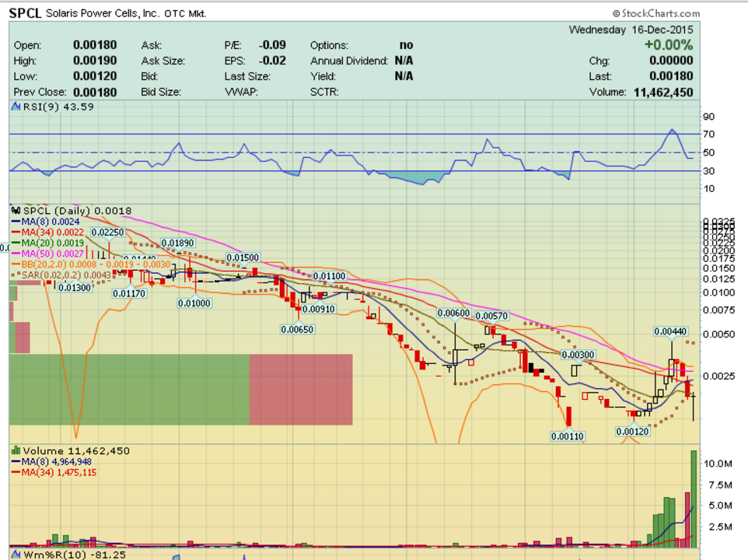Click the RSI axis label 70

pyautogui.click(x=709, y=135)
